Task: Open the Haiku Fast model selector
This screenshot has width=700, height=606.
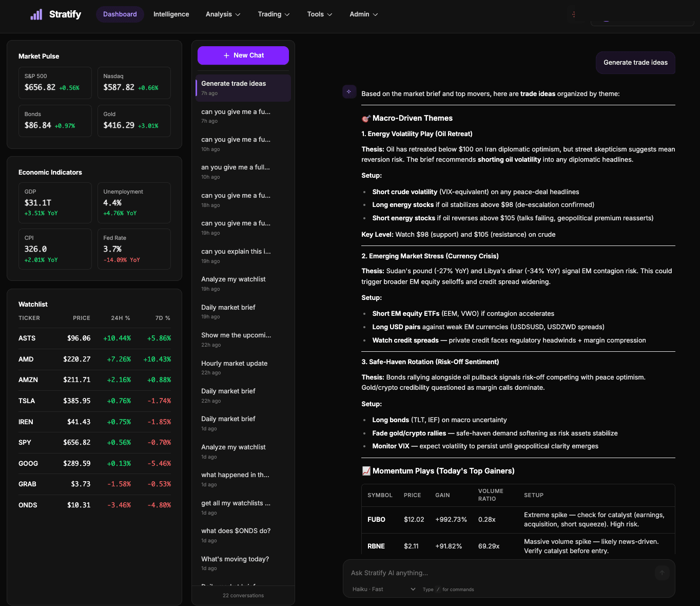Action: coord(382,589)
